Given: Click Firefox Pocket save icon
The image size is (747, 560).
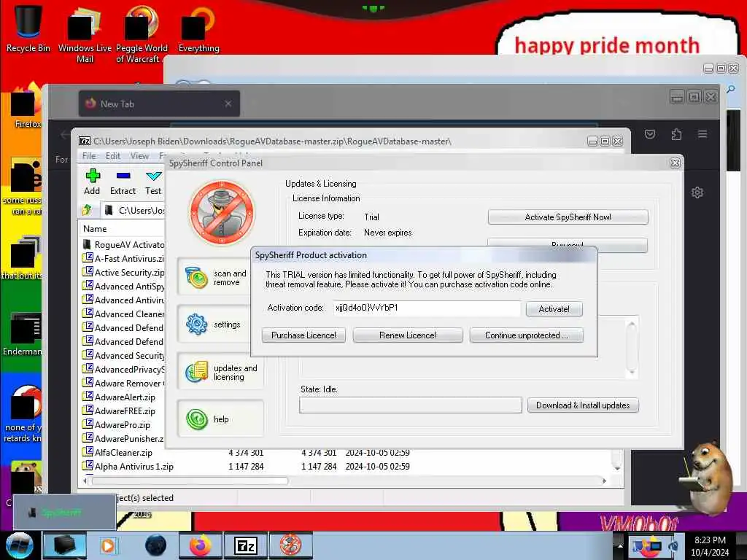Looking at the screenshot, I should (650, 134).
